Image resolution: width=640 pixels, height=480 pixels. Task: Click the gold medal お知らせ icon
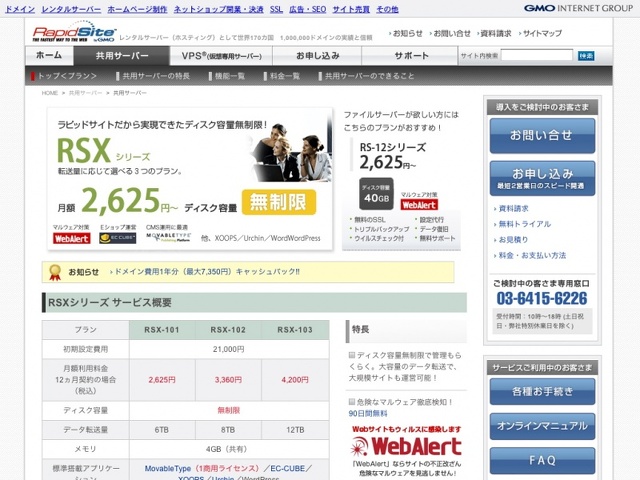coord(57,271)
